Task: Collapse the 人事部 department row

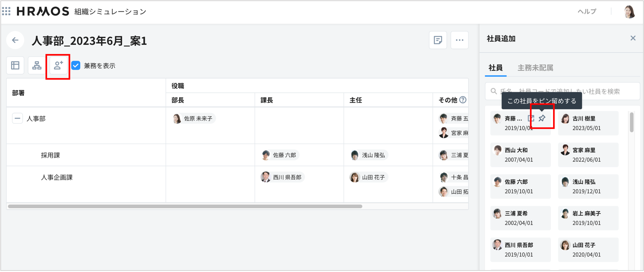Action: point(17,118)
